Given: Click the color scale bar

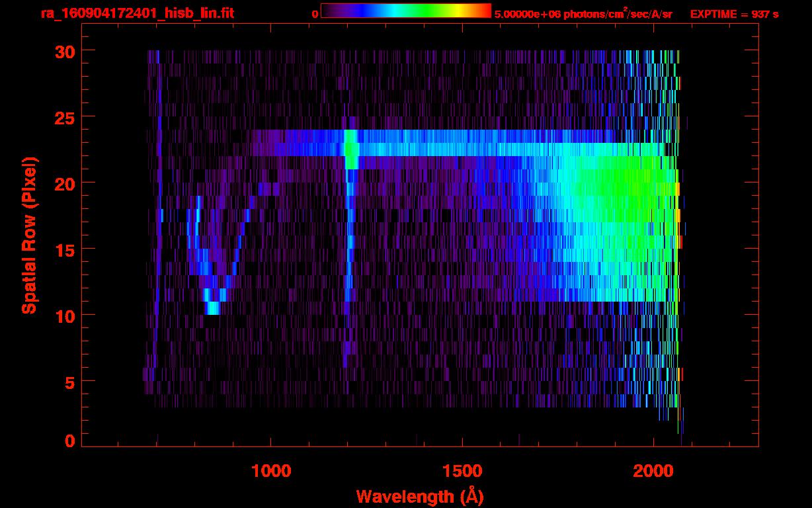Looking at the screenshot, I should pos(406,11).
